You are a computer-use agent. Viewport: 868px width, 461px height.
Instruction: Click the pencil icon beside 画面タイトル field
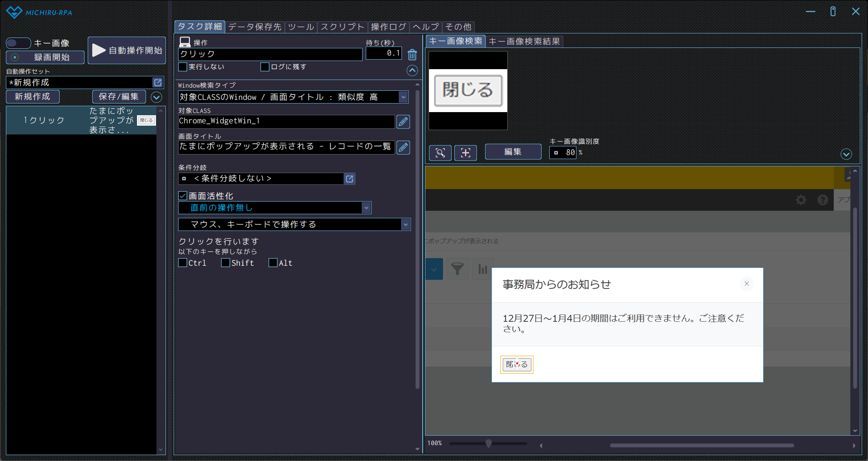pos(403,147)
